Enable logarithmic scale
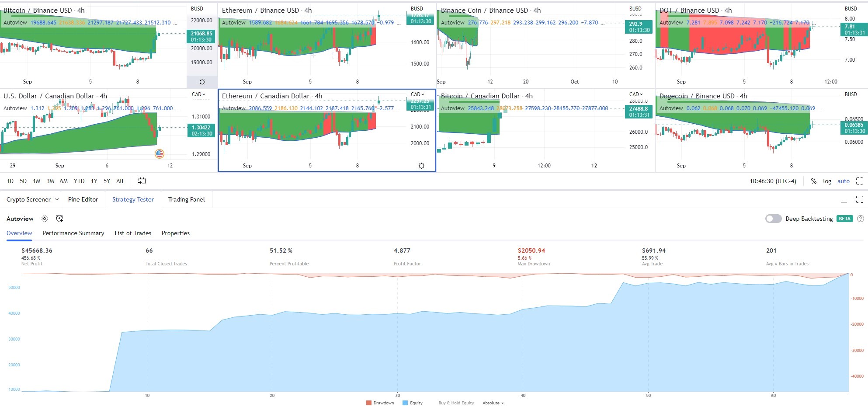This screenshot has width=868, height=407. tap(827, 181)
